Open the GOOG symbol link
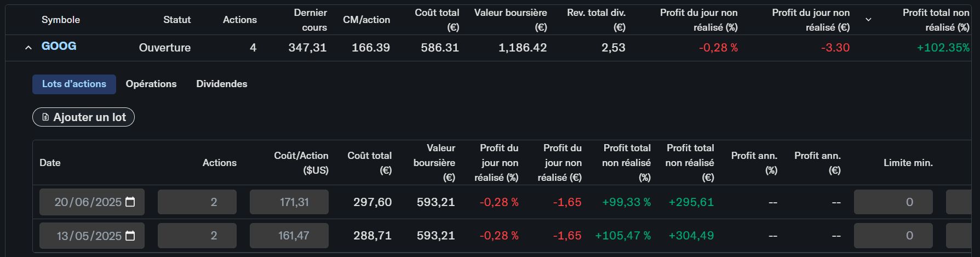 (x=59, y=47)
